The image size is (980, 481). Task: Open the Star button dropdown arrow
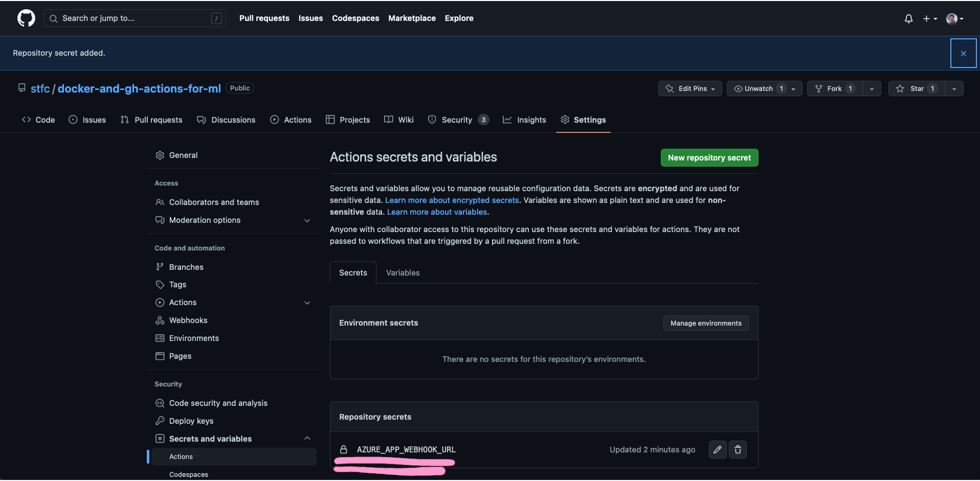(x=953, y=88)
